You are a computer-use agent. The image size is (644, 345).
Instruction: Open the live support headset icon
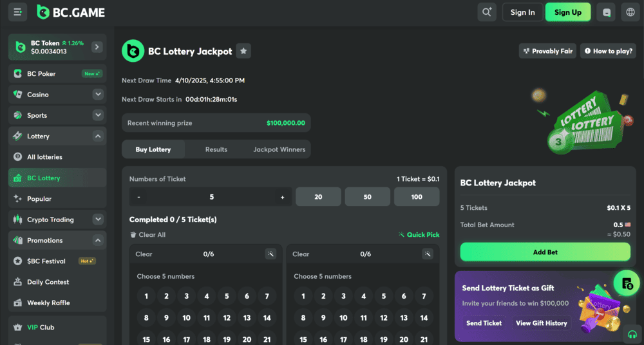(x=632, y=334)
